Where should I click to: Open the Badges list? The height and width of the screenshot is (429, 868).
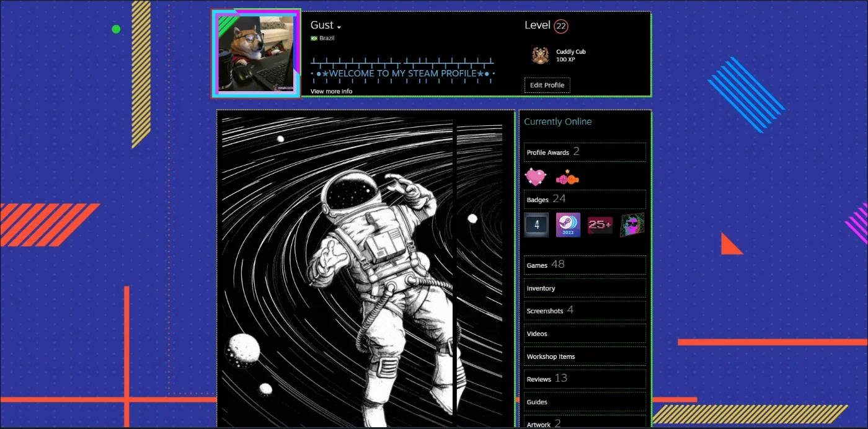585,199
